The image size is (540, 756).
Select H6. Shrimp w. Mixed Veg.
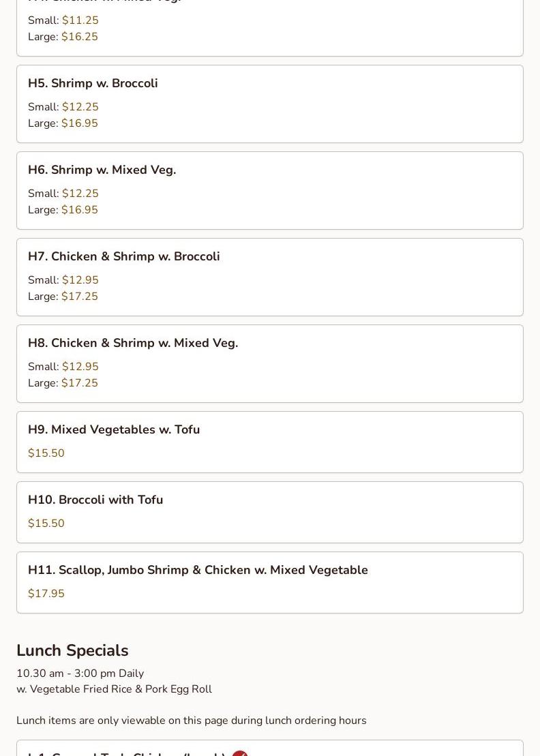click(x=102, y=170)
